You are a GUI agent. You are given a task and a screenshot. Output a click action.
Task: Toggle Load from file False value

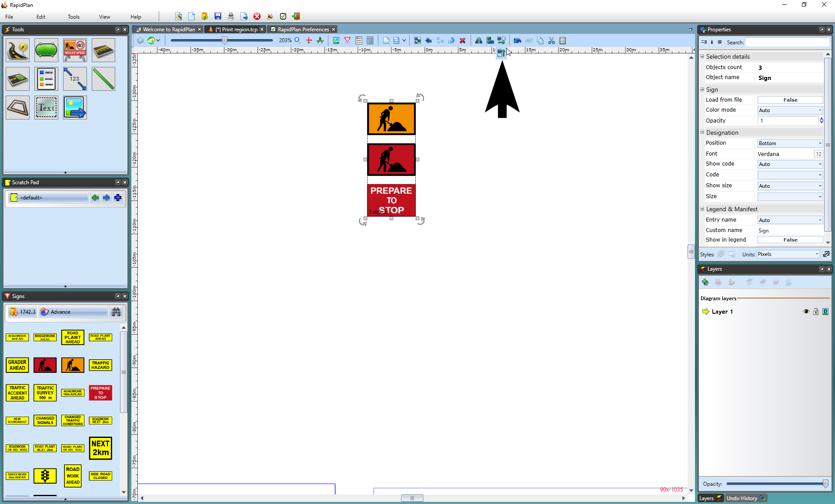(x=790, y=100)
